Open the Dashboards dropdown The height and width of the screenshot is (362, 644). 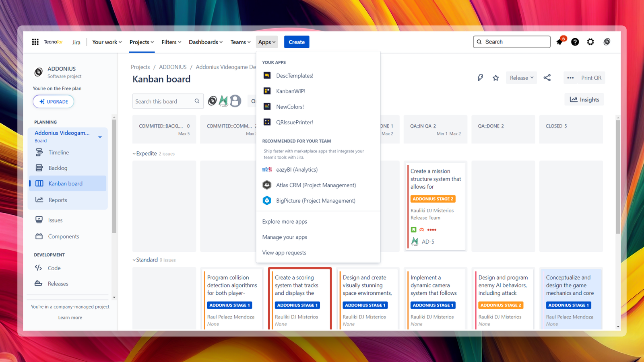[x=205, y=42]
